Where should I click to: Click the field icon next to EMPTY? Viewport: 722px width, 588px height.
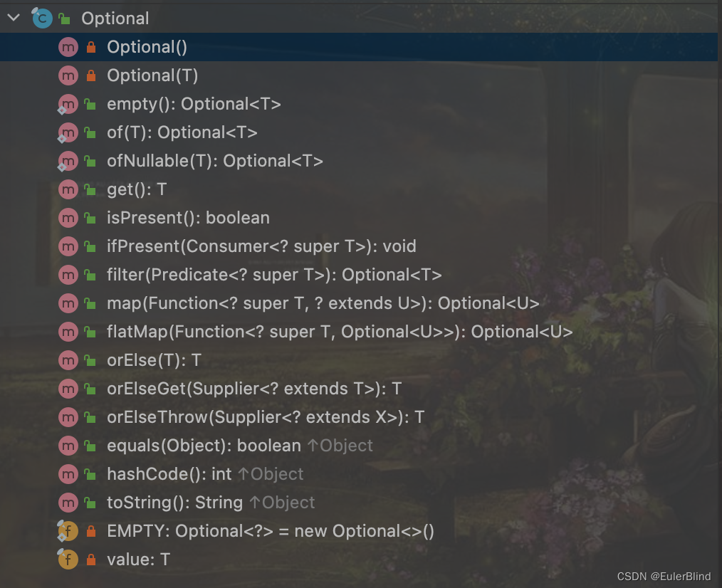pos(68,531)
